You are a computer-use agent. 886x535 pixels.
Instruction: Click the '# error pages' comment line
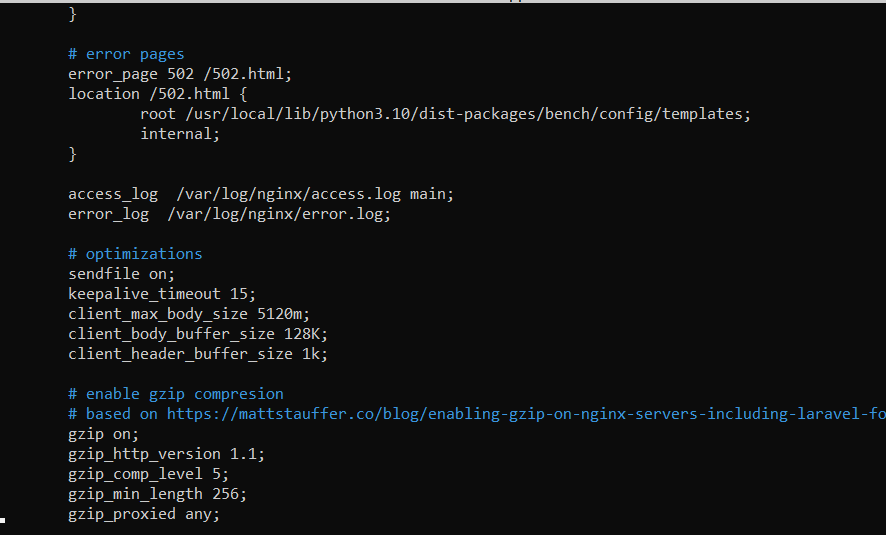(126, 54)
